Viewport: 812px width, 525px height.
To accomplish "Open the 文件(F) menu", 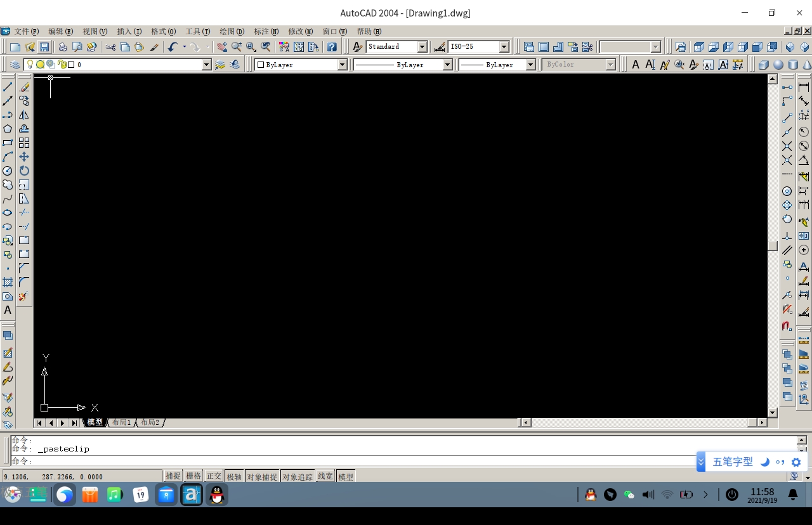I will (27, 31).
